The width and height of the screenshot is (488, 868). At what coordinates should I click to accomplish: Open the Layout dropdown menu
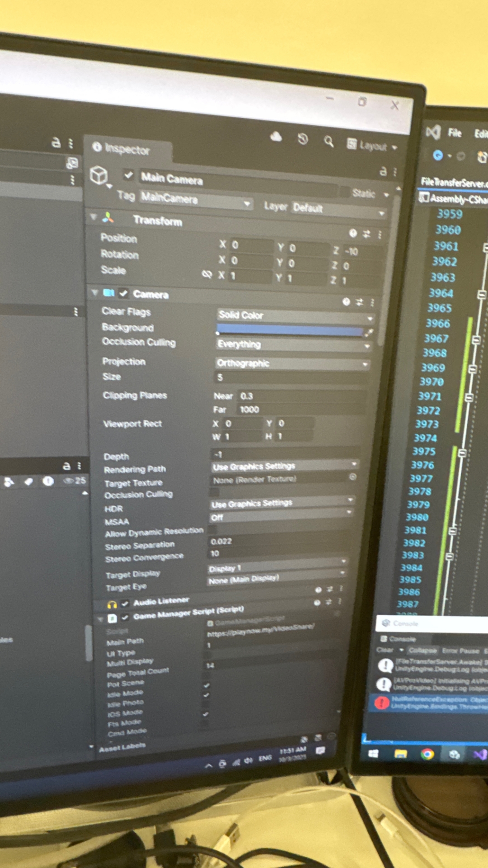[x=372, y=145]
